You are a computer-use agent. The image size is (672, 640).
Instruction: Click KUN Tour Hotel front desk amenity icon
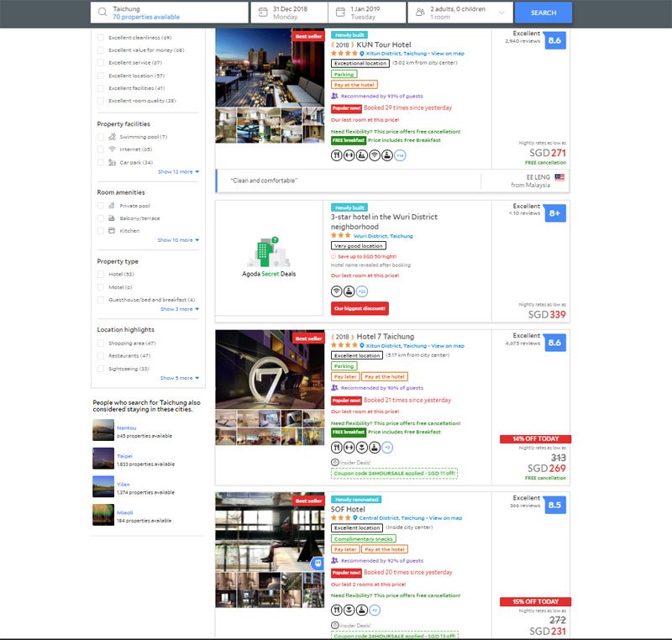387,155
